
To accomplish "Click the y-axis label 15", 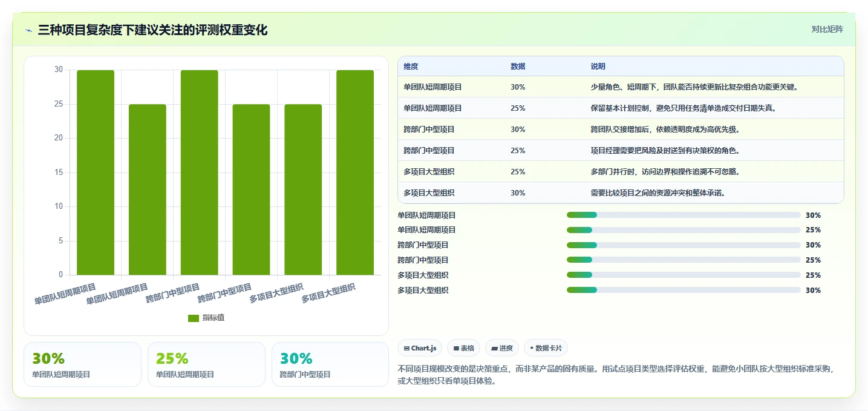I will [x=58, y=173].
